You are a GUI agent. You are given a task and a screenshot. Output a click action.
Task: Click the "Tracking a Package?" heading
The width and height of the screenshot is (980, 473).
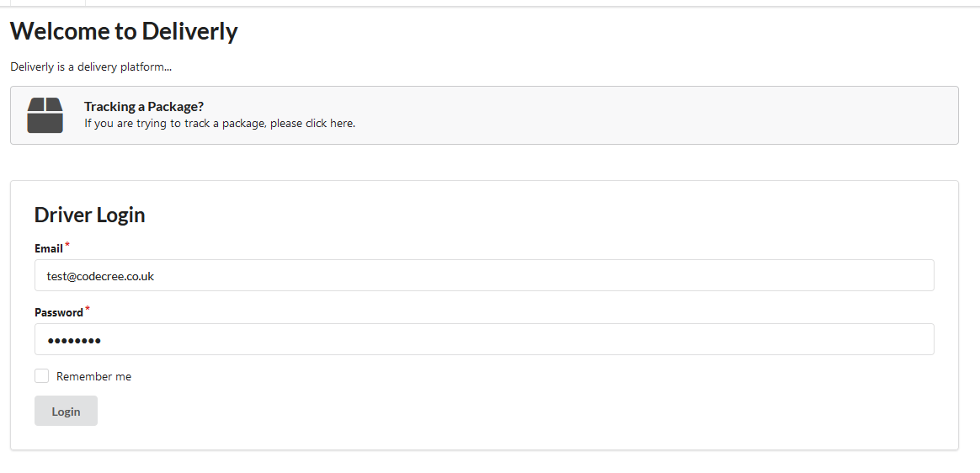pos(144,107)
